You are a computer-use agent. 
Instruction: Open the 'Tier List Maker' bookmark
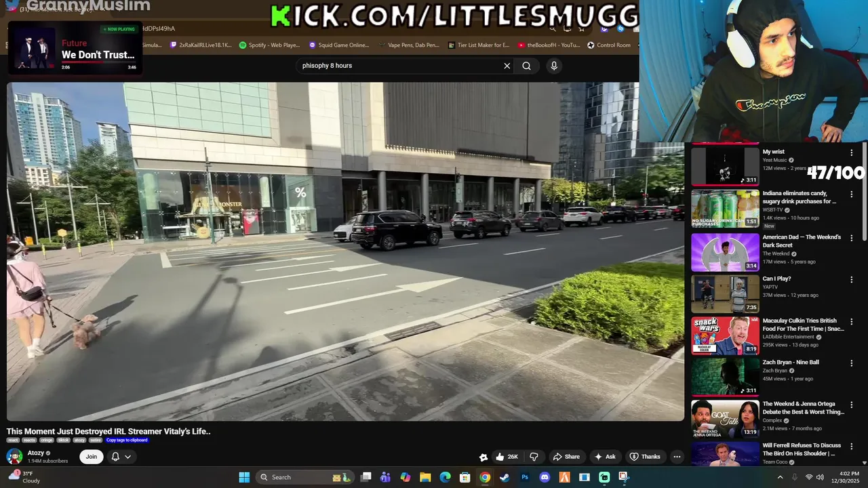(479, 45)
